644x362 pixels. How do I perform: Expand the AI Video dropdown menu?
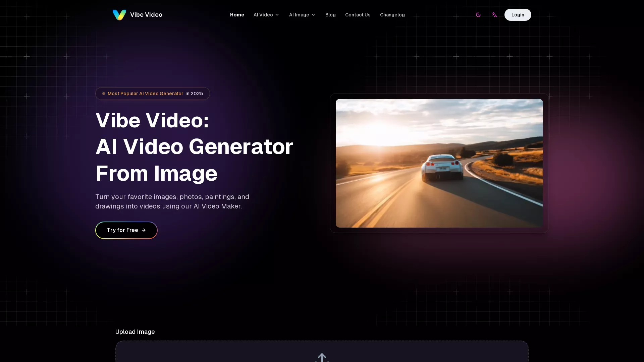(266, 15)
